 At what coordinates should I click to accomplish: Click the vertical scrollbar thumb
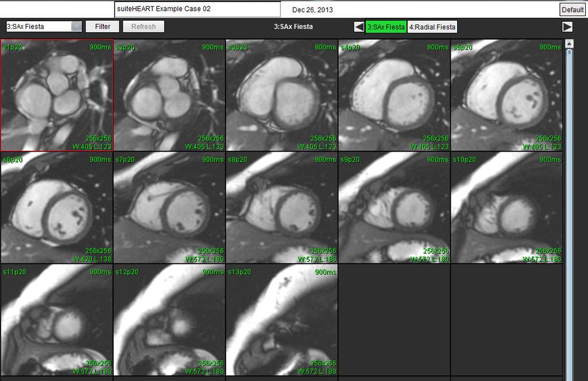[x=569, y=213]
